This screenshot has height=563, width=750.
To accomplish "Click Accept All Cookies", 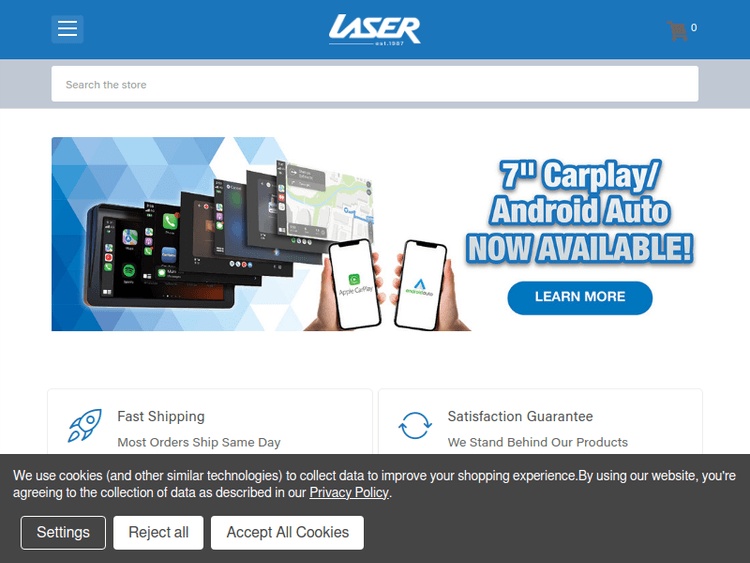I will [x=287, y=532].
